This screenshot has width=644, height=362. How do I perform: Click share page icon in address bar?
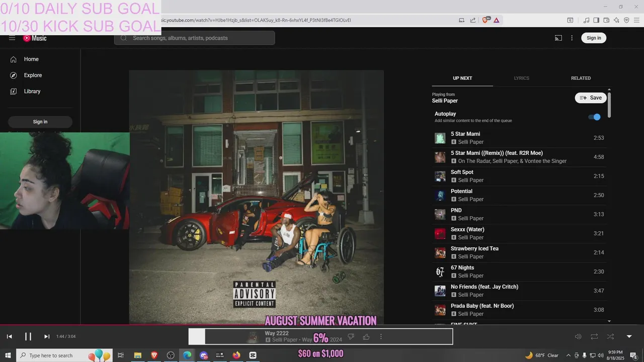[473, 20]
